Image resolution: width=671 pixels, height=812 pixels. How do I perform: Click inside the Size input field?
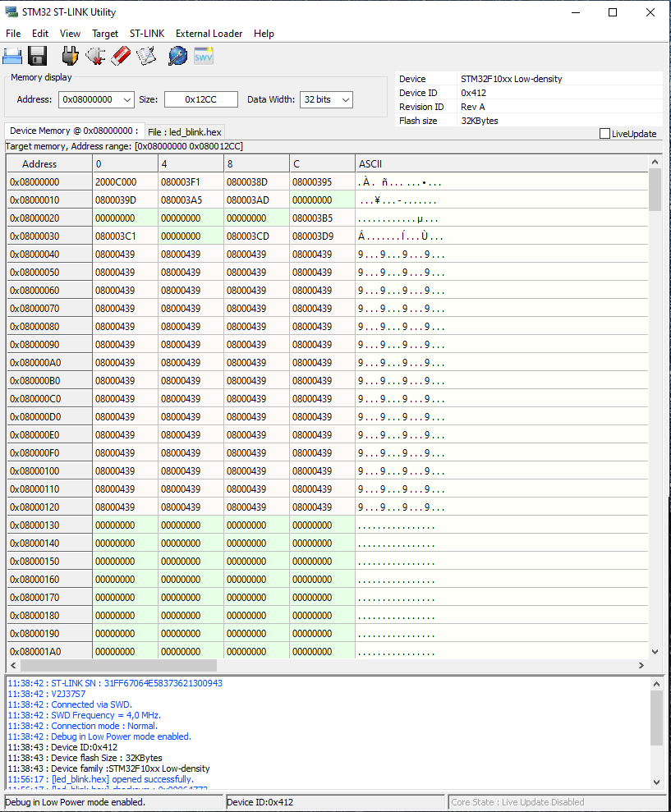[203, 98]
